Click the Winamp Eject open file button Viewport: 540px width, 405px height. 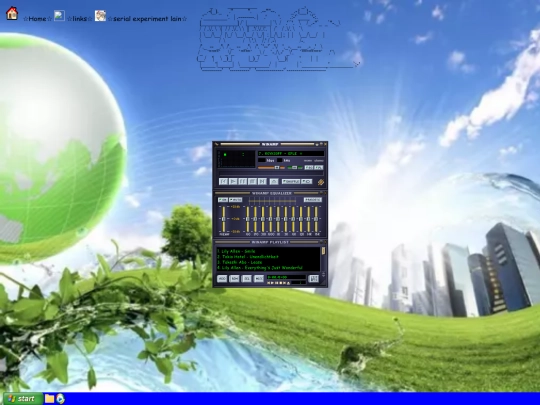click(274, 181)
